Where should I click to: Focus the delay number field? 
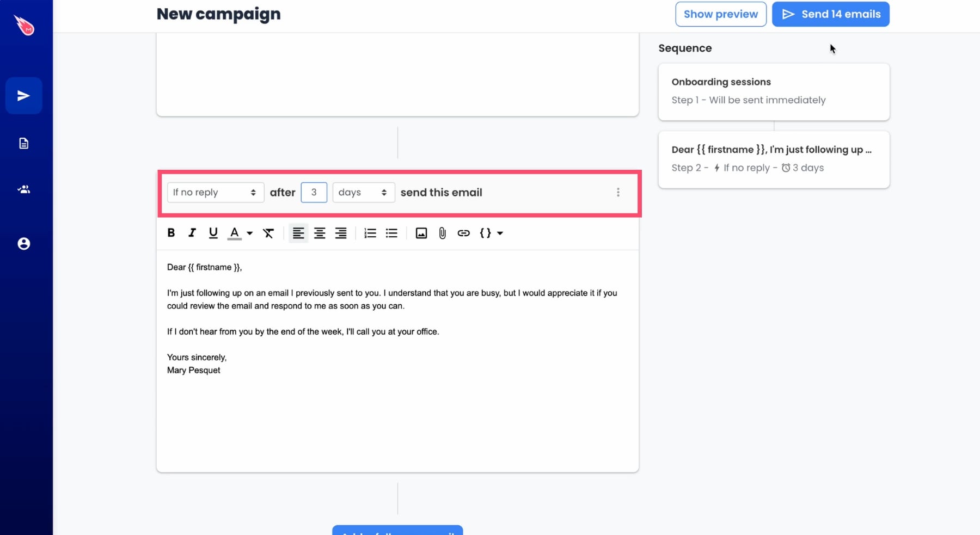[x=314, y=192]
